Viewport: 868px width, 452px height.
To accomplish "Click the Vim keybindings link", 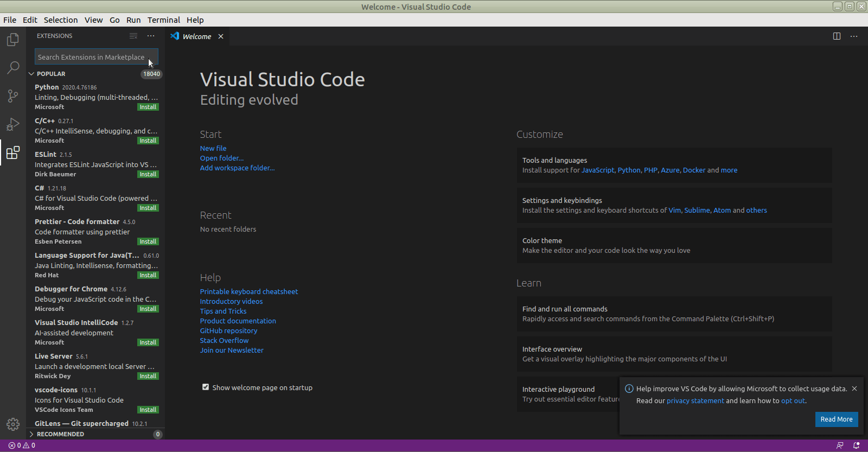I will point(675,210).
